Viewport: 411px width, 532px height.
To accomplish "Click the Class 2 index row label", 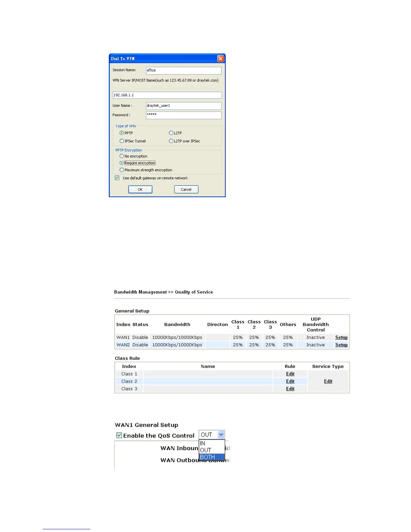I will point(129,381).
